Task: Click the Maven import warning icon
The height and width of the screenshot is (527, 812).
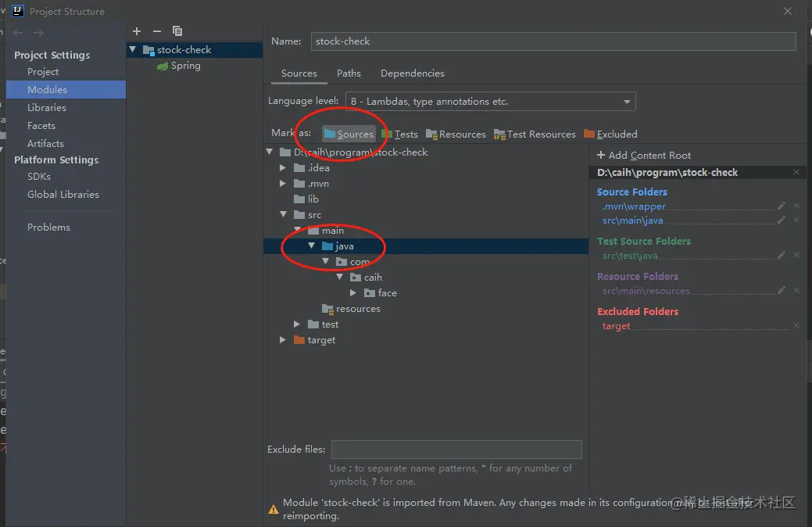Action: pos(274,510)
